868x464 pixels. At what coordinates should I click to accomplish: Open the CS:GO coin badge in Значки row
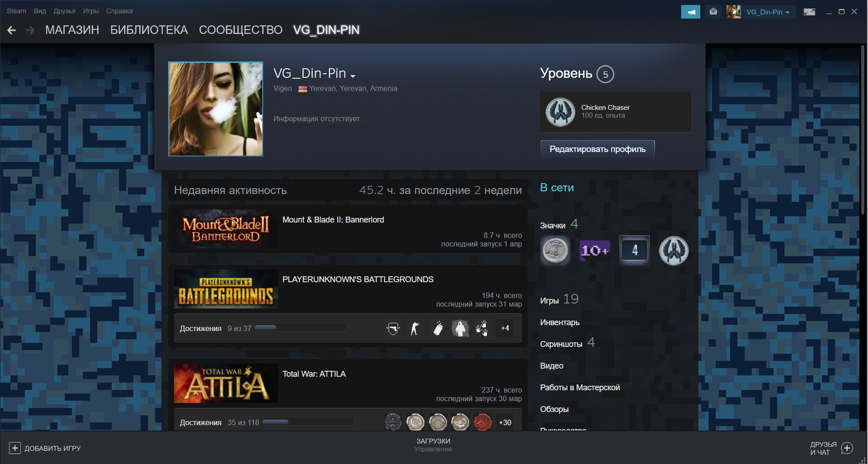674,250
